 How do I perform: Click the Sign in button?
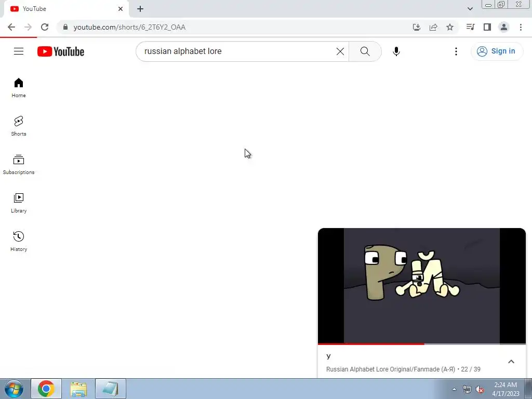[497, 51]
